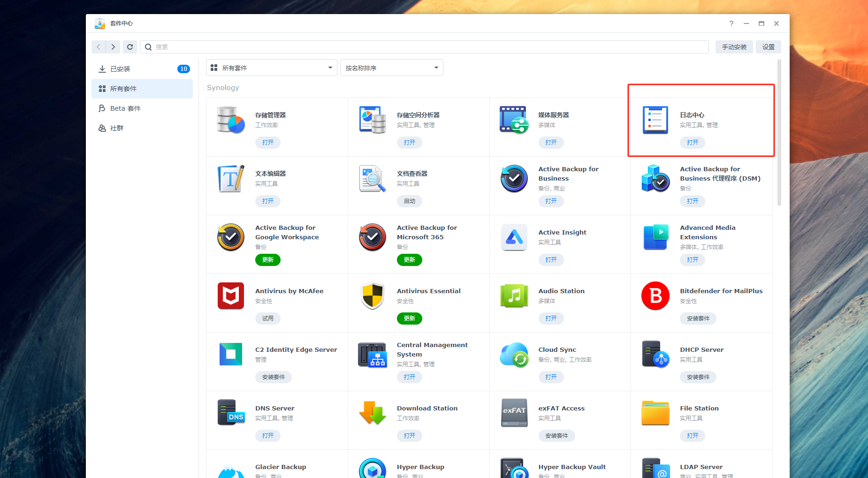The image size is (868, 478).
Task: Click the Active Backup for Business icon
Action: (x=514, y=179)
